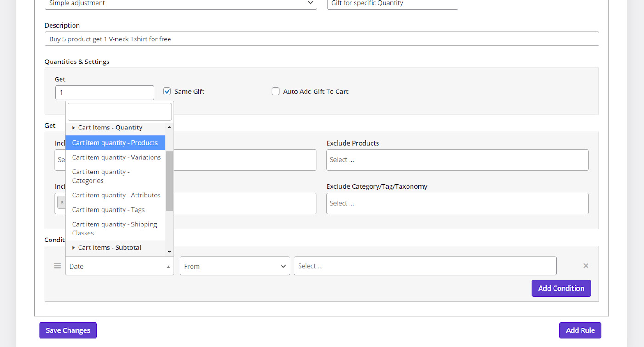Collapse the Date condition type dropdown
Screen dimensions: 644x347
coord(119,266)
